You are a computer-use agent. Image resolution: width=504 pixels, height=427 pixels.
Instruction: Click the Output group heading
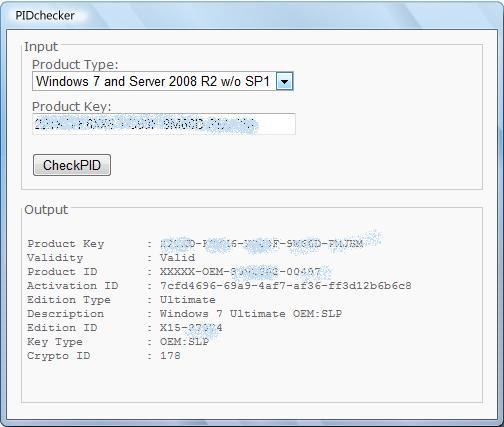46,209
